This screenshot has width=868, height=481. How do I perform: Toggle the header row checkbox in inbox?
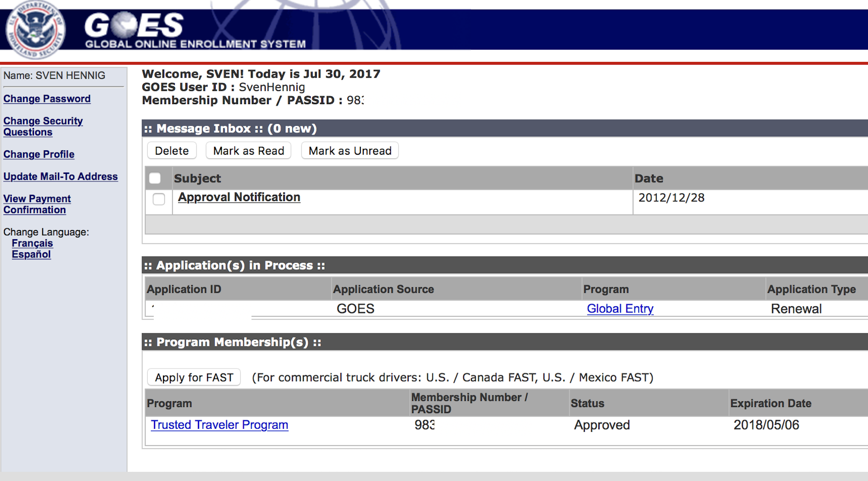click(156, 178)
